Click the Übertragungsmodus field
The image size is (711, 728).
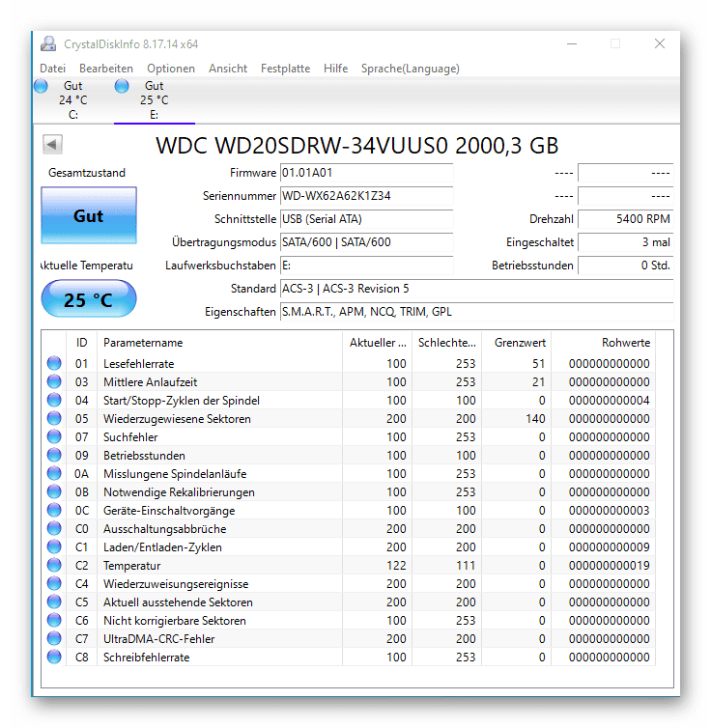click(367, 242)
